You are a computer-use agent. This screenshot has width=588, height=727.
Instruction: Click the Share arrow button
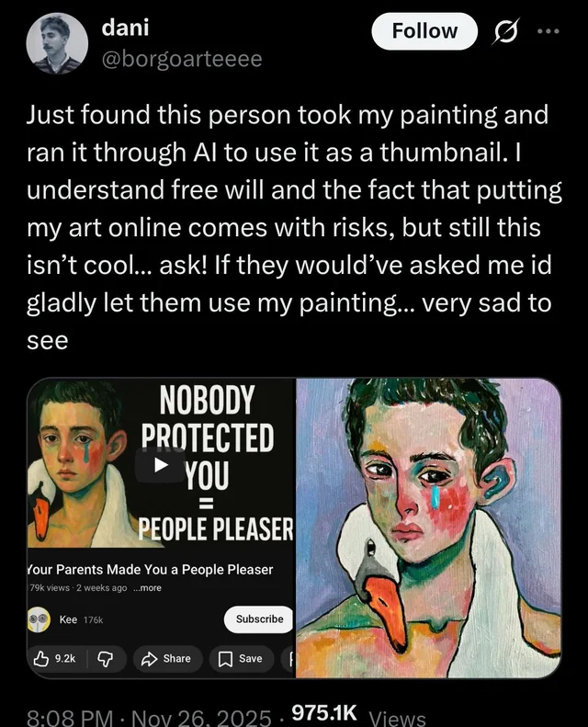[166, 658]
